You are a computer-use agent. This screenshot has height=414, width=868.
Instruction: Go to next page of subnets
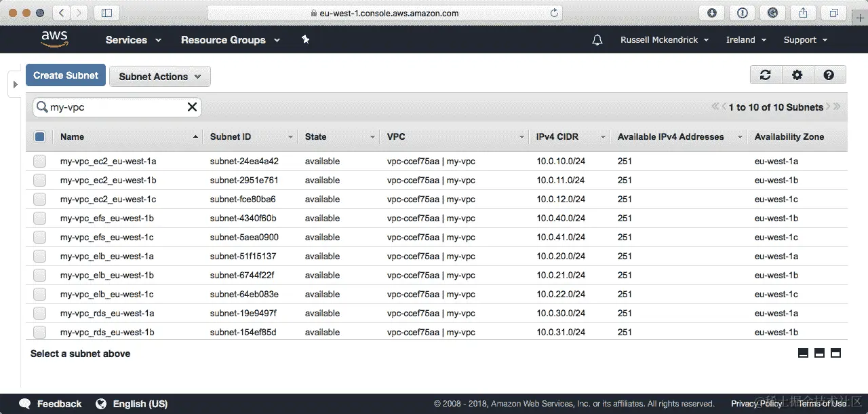tap(829, 107)
